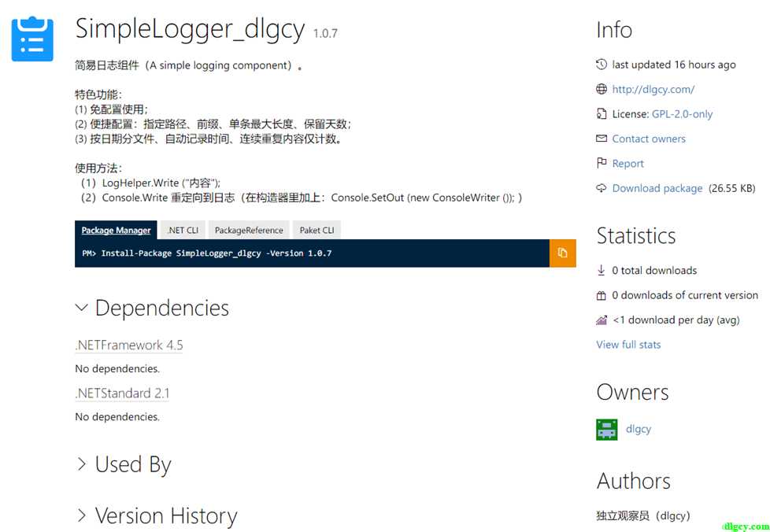Click the Owners heading
Viewport: 770px width, 532px height.
632,392
